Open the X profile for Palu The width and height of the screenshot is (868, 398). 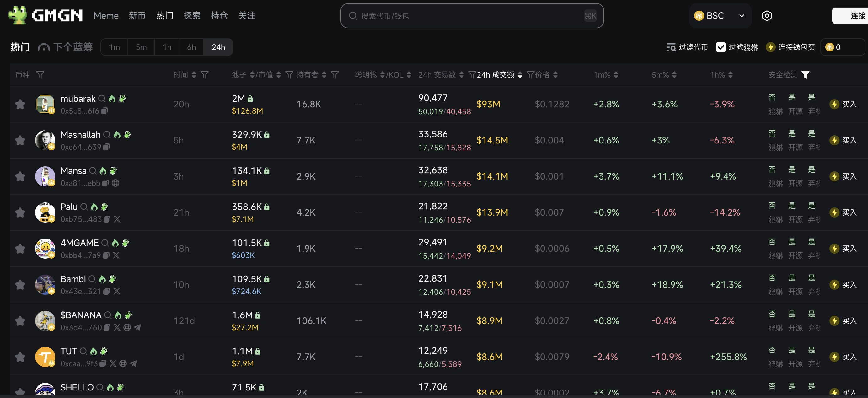click(x=117, y=219)
